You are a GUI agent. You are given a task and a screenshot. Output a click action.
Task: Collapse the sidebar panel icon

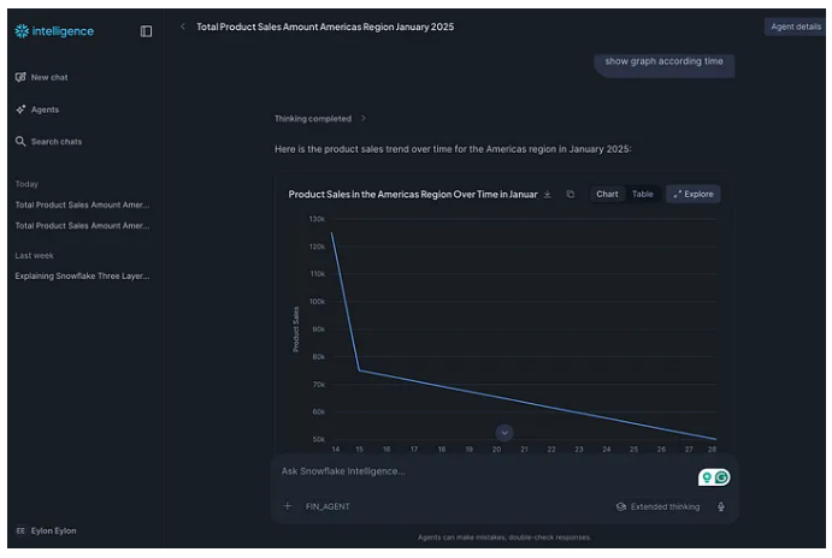(x=146, y=31)
